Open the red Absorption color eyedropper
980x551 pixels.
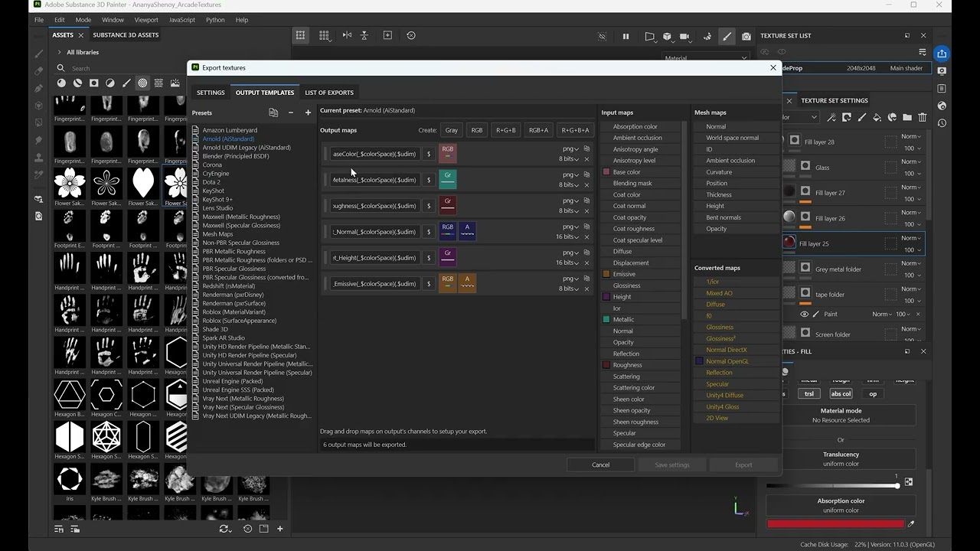pos(911,524)
